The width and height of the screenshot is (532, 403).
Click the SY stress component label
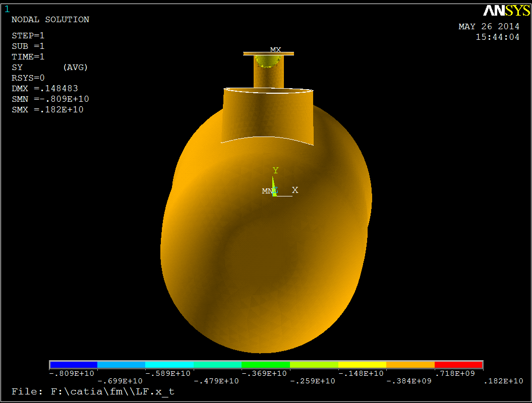17,68
